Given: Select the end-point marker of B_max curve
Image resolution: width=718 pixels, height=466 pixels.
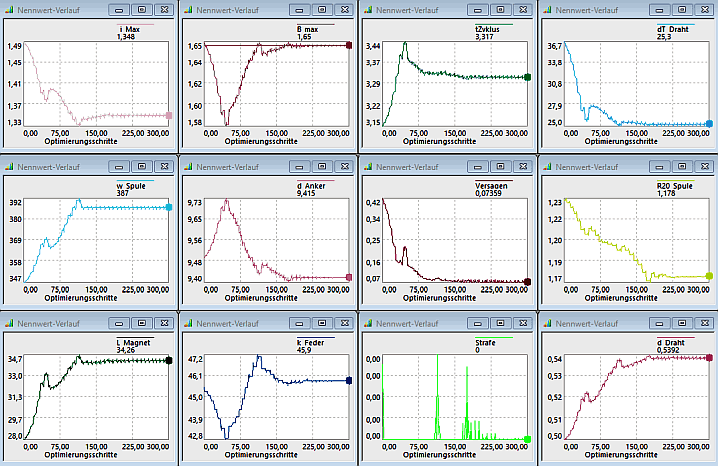Looking at the screenshot, I should (348, 45).
